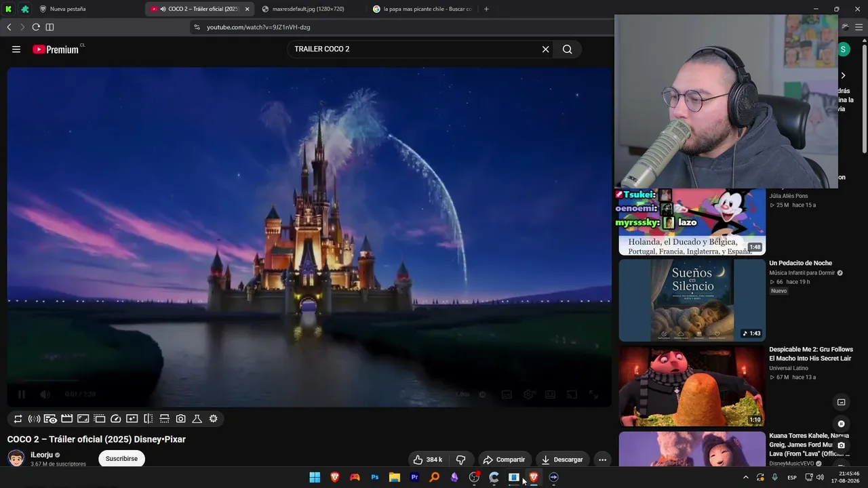
Task: Open the iLeorju channel name link
Action: (41, 455)
